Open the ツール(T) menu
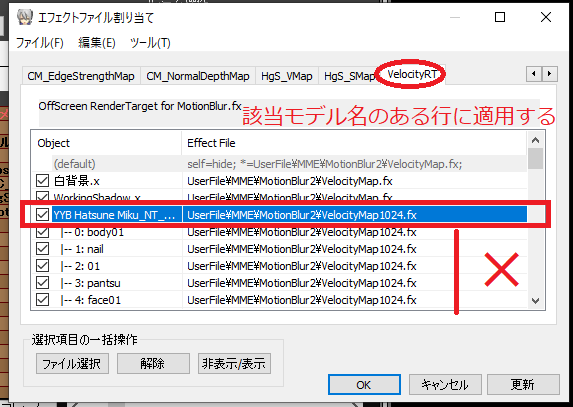 (x=150, y=43)
